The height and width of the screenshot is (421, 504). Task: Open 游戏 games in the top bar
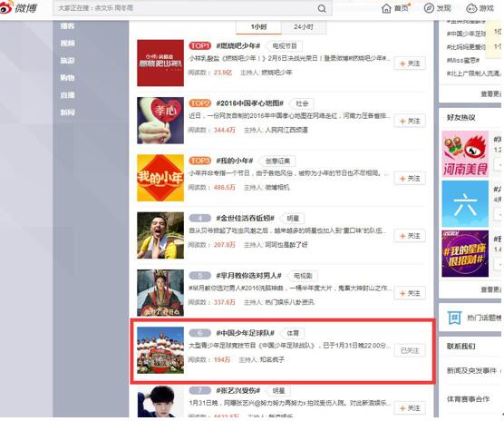tap(480, 8)
